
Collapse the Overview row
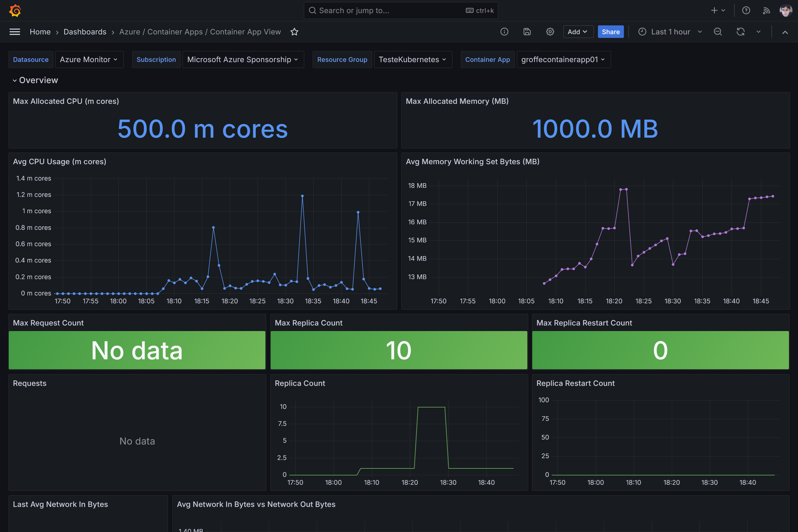pos(15,80)
